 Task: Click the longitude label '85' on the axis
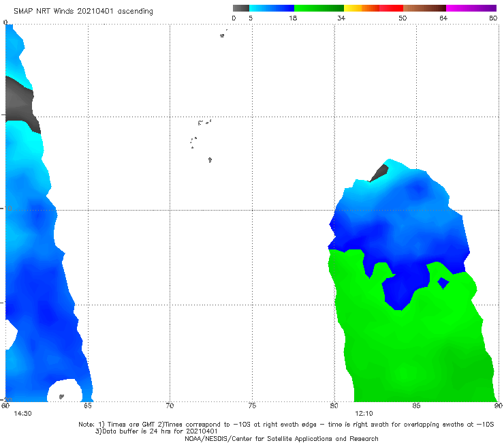[x=416, y=406]
